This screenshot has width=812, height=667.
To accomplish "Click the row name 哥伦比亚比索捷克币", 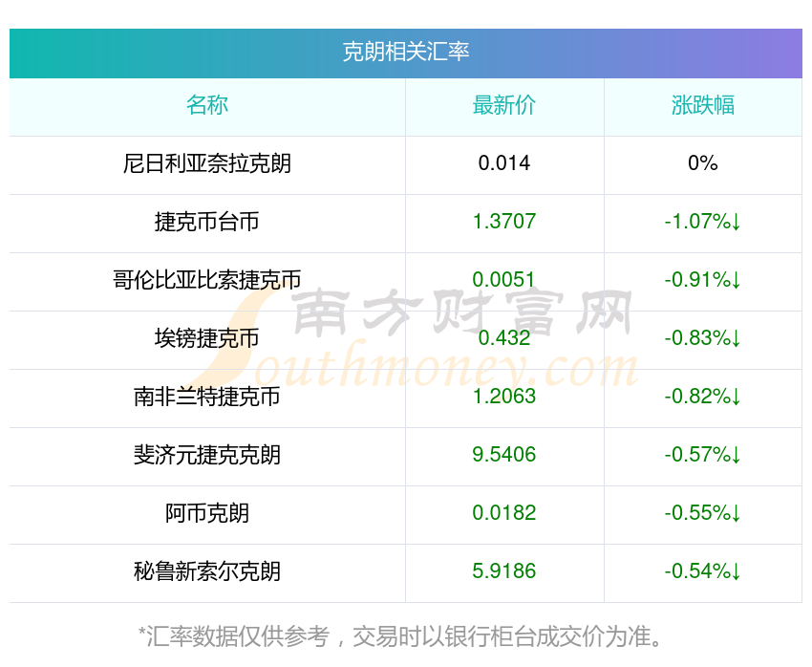I will click(207, 280).
